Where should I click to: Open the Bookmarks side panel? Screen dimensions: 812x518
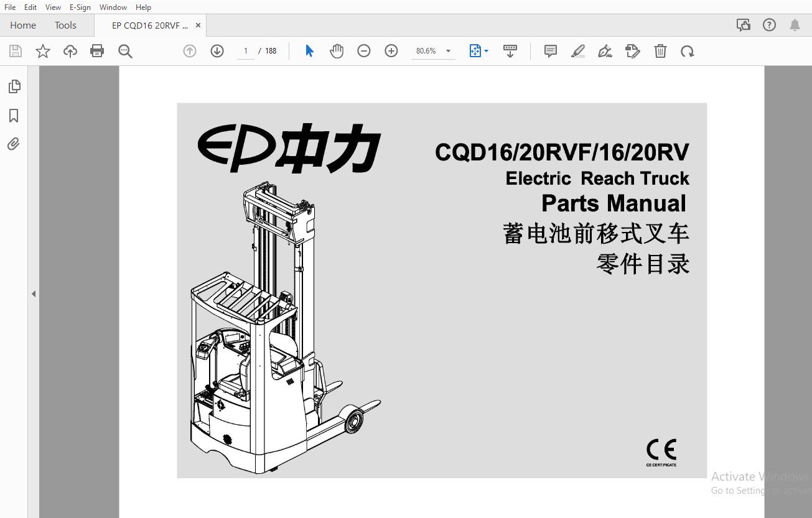click(14, 116)
